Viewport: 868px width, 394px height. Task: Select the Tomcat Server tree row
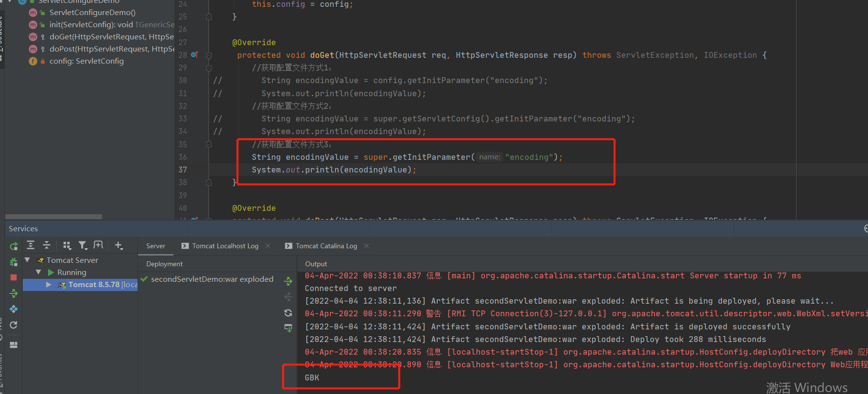click(x=80, y=260)
